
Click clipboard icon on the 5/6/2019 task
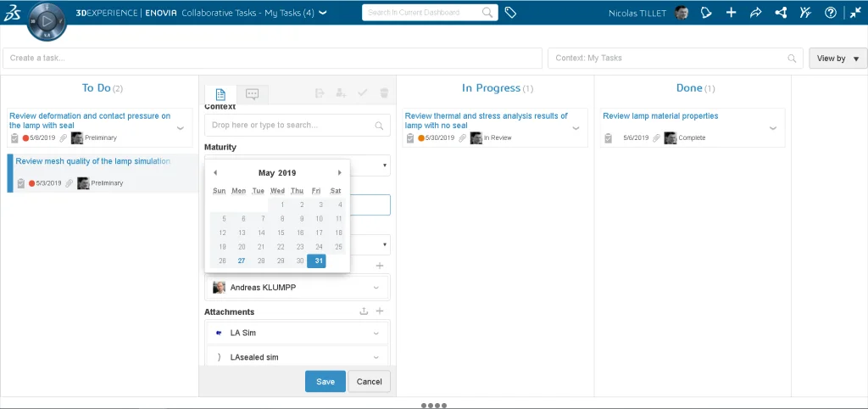click(x=609, y=137)
